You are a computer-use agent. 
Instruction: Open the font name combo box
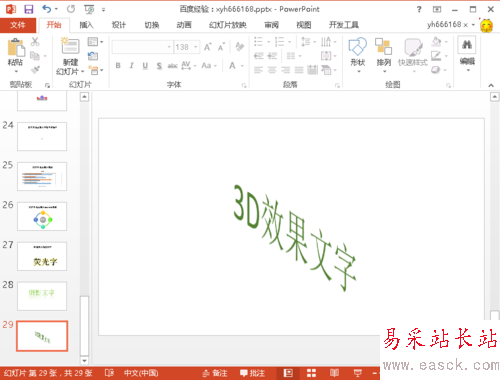point(142,47)
